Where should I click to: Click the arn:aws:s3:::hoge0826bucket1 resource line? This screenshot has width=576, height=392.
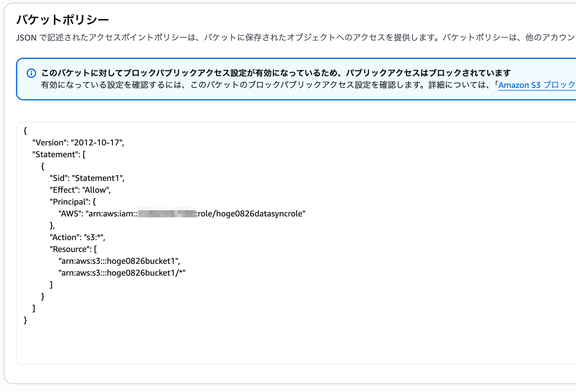point(119,261)
